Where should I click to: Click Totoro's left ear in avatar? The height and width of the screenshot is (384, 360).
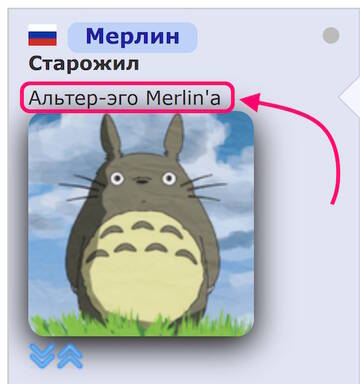pos(110,136)
